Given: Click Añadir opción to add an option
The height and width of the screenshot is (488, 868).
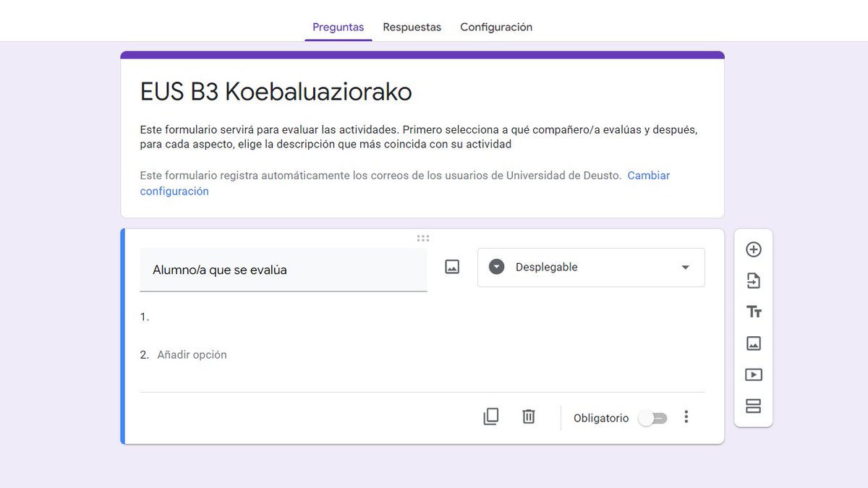Looking at the screenshot, I should (x=192, y=355).
